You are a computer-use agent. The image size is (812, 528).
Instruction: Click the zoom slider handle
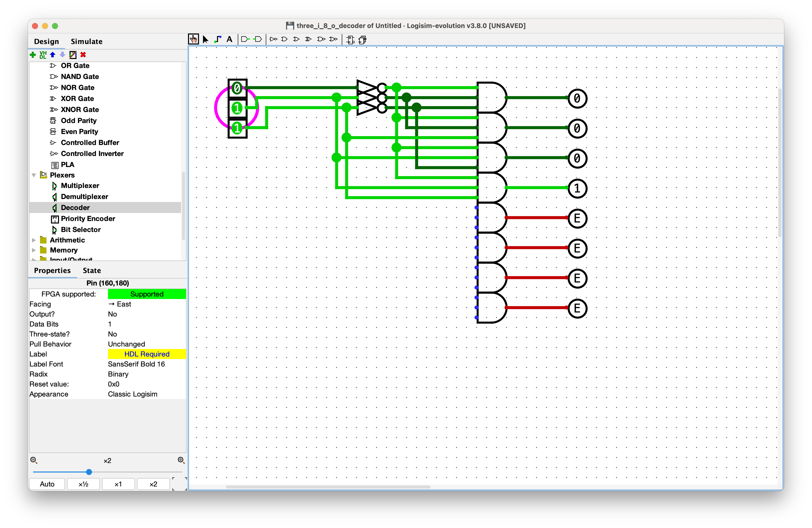point(89,472)
